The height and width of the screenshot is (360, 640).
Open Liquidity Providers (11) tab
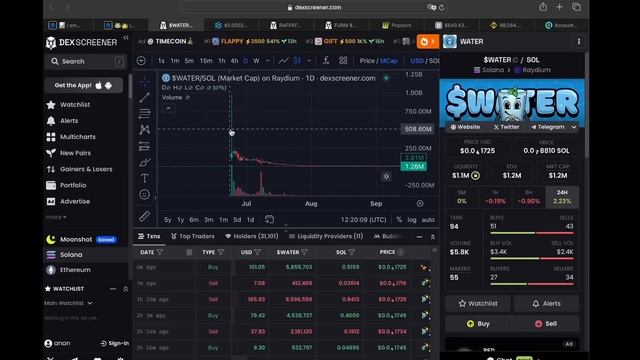(326, 236)
